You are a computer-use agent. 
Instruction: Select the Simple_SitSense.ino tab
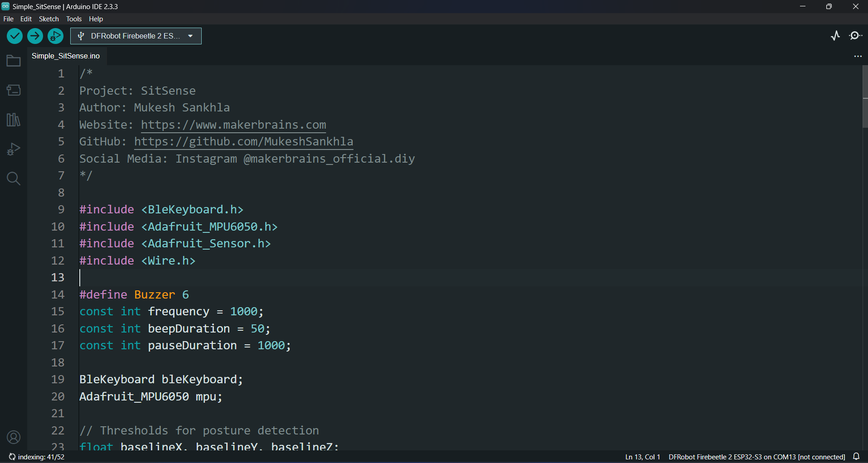click(x=66, y=56)
